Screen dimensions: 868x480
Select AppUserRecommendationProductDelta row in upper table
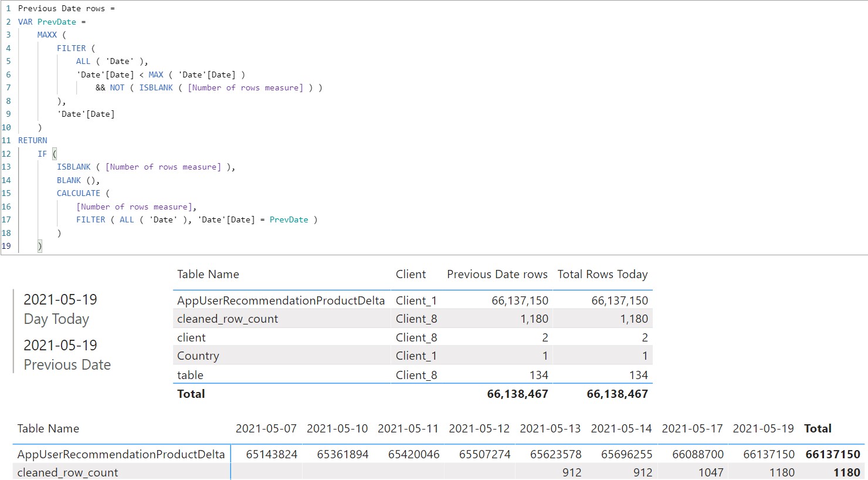(x=413, y=300)
